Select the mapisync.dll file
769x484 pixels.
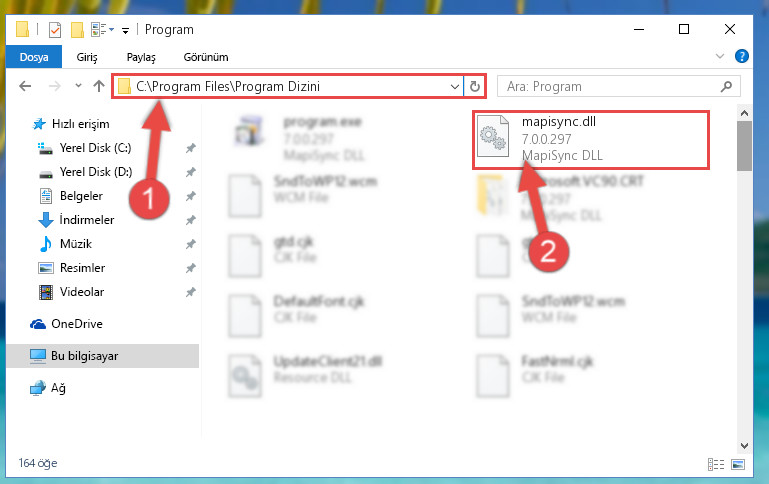(590, 139)
